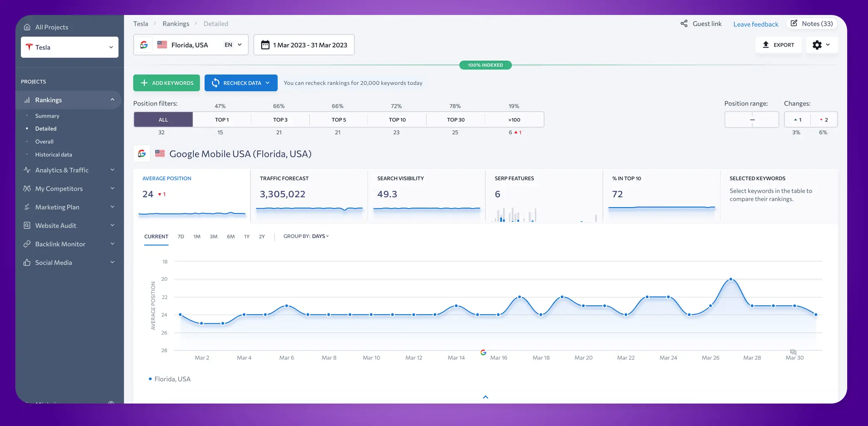The width and height of the screenshot is (868, 426).
Task: Select the 1Y chart timeframe tab
Action: click(246, 236)
